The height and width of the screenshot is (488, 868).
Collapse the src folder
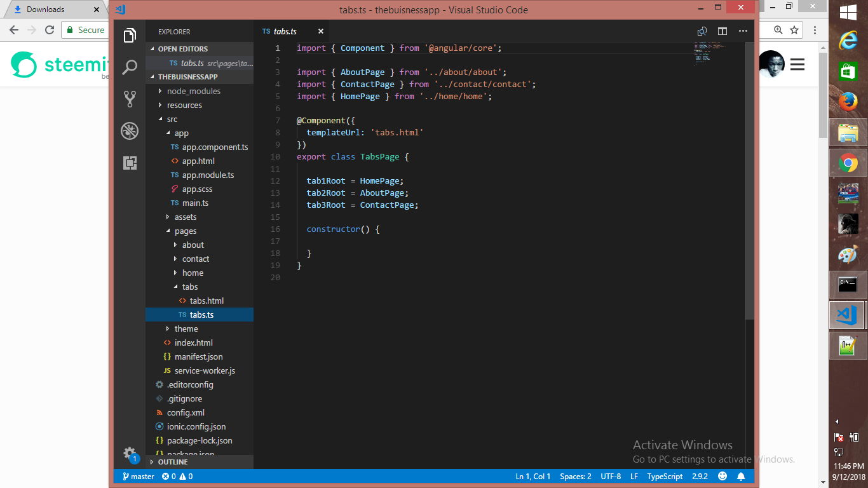click(x=200, y=119)
